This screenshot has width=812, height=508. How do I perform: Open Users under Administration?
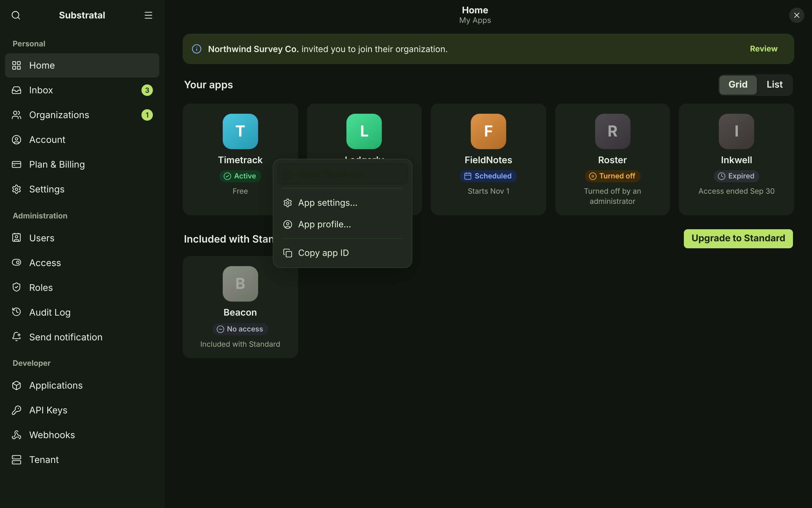82,238
